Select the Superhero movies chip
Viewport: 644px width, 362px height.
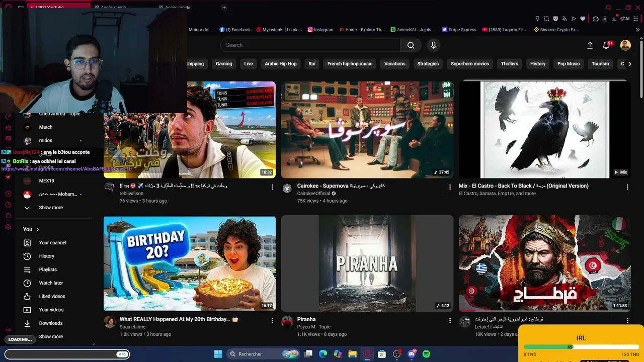(470, 64)
